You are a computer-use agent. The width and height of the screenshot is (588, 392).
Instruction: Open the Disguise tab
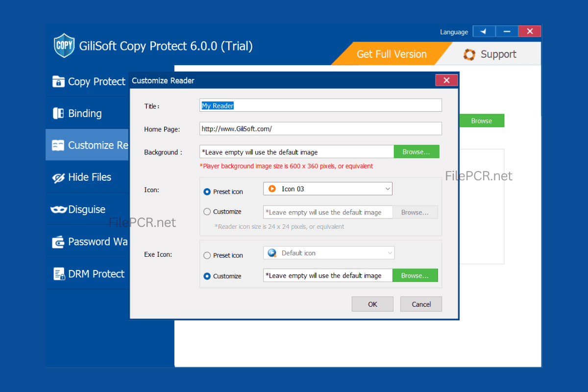(87, 209)
